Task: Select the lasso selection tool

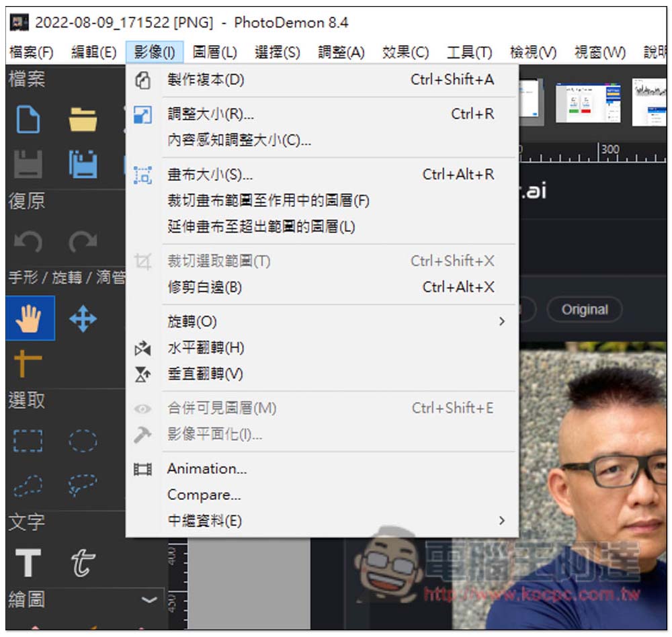Action: point(28,484)
